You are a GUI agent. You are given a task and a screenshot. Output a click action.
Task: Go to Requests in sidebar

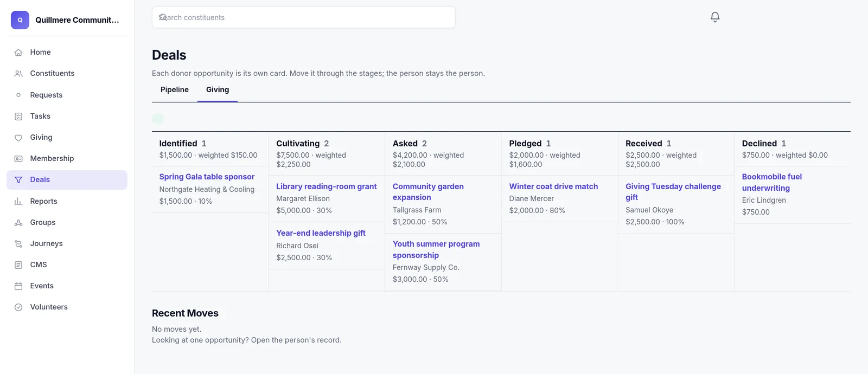tap(67, 95)
